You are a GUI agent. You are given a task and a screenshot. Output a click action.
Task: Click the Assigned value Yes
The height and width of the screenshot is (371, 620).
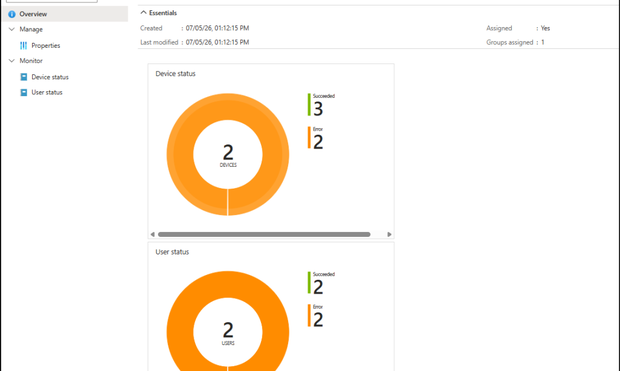(x=545, y=28)
